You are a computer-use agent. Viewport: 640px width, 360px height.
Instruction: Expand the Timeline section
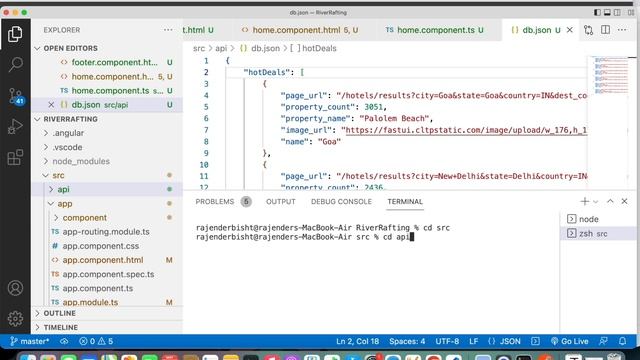[60, 327]
